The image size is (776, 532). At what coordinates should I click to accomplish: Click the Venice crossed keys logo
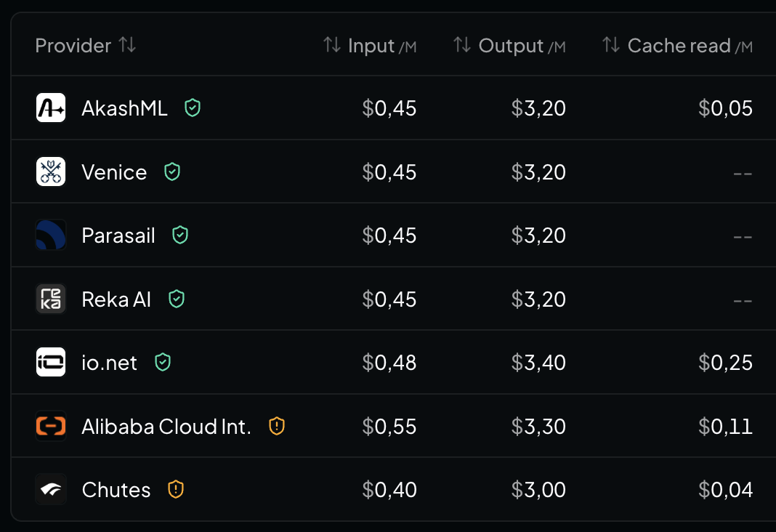pos(51,172)
